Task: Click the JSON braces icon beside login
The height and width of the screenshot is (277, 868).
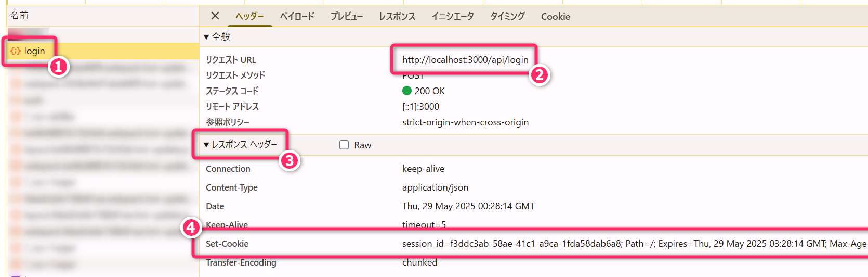Action: coord(16,51)
